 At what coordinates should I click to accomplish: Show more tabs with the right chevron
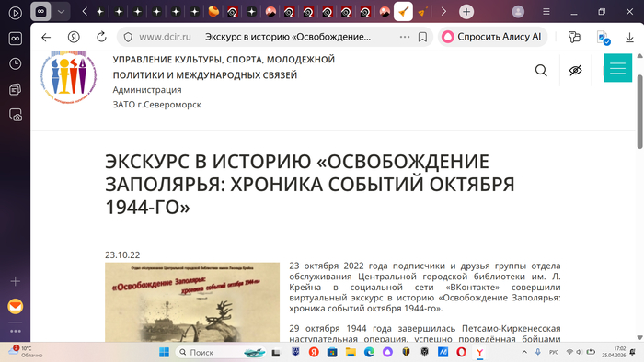coord(443,12)
